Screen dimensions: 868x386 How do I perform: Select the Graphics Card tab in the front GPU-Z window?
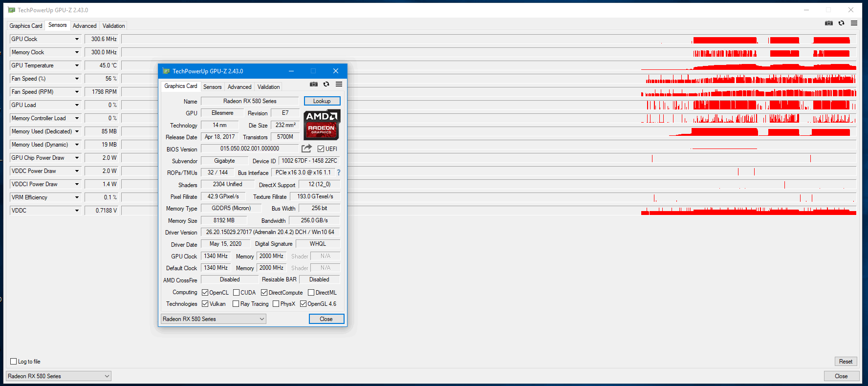(x=181, y=86)
